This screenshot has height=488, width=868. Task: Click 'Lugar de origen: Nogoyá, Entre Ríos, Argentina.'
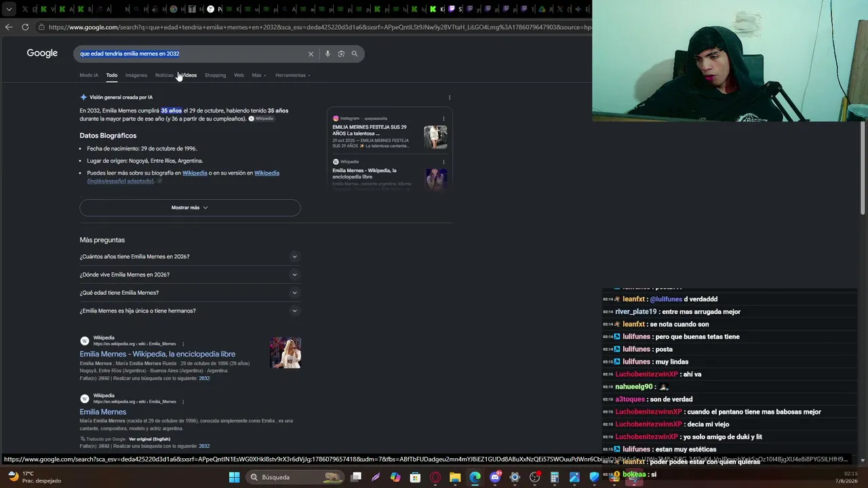[x=145, y=161]
